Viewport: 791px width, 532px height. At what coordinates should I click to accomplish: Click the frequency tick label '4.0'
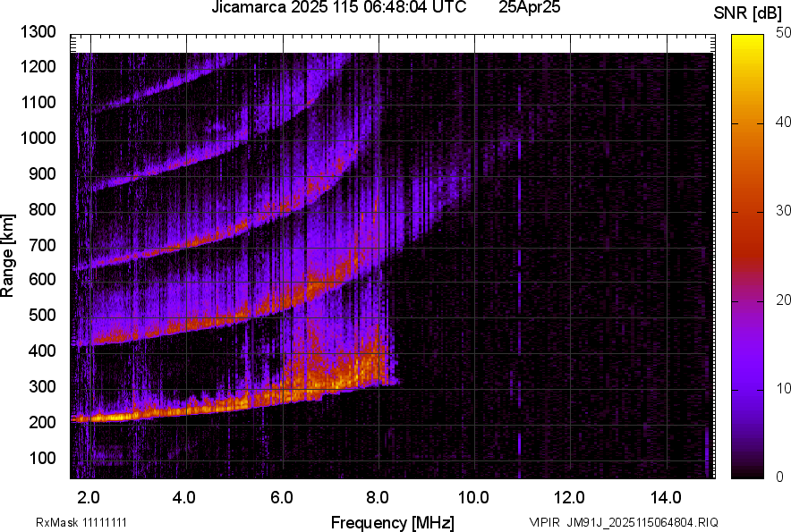pos(184,498)
